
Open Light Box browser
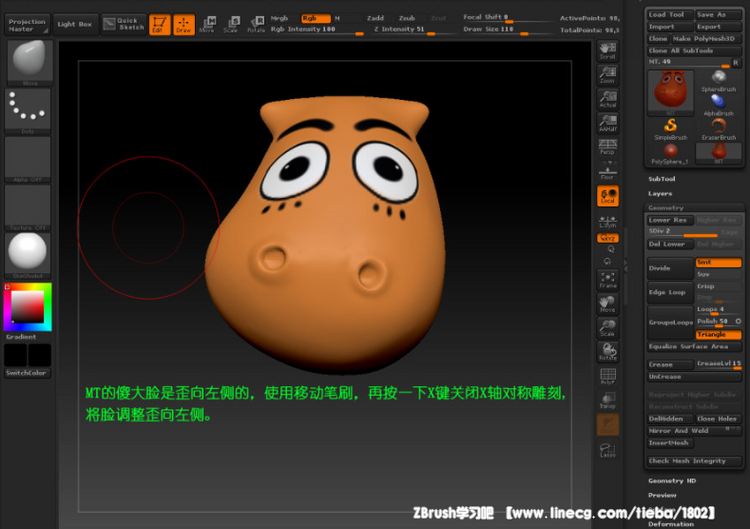(x=75, y=24)
